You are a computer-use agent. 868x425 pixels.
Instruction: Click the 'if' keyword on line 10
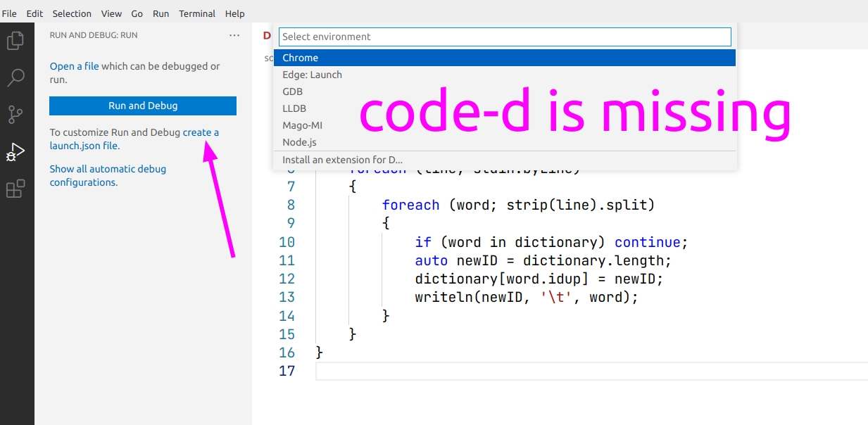423,242
